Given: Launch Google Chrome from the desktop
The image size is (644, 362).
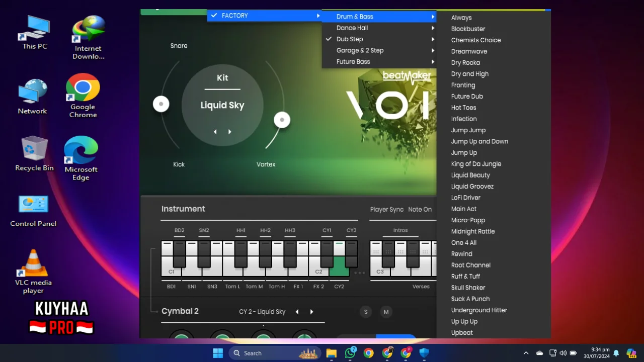Looking at the screenshot, I should tap(83, 96).
